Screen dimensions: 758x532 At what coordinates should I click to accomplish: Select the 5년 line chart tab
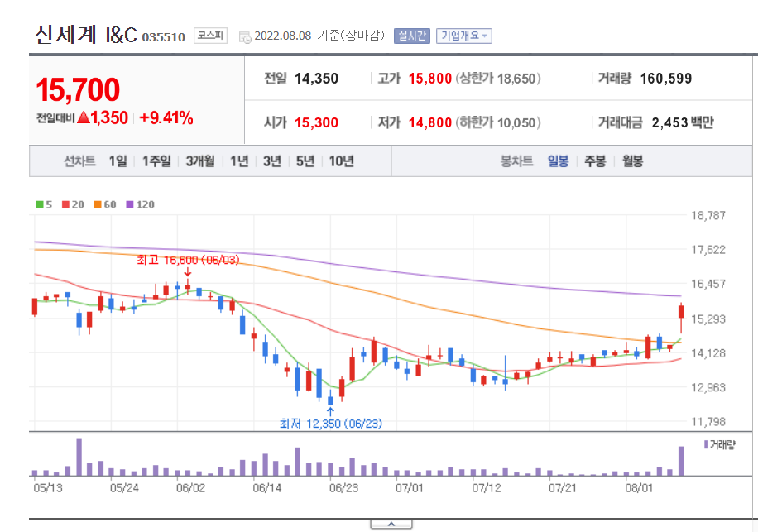click(x=305, y=161)
